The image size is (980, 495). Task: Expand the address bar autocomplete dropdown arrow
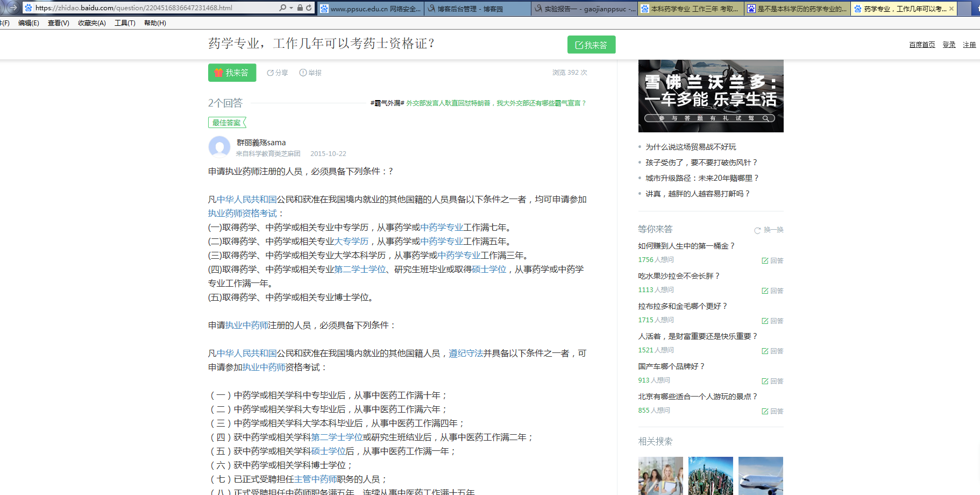(292, 8)
